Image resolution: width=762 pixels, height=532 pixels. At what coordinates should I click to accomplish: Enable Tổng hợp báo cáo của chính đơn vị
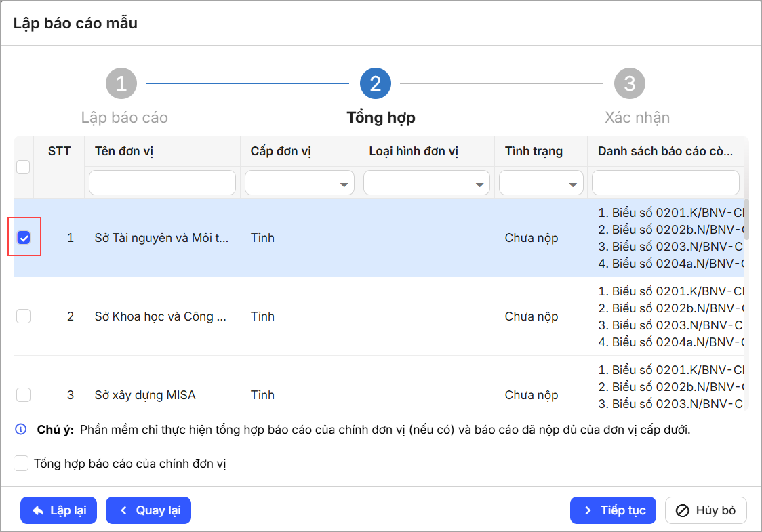pos(21,464)
